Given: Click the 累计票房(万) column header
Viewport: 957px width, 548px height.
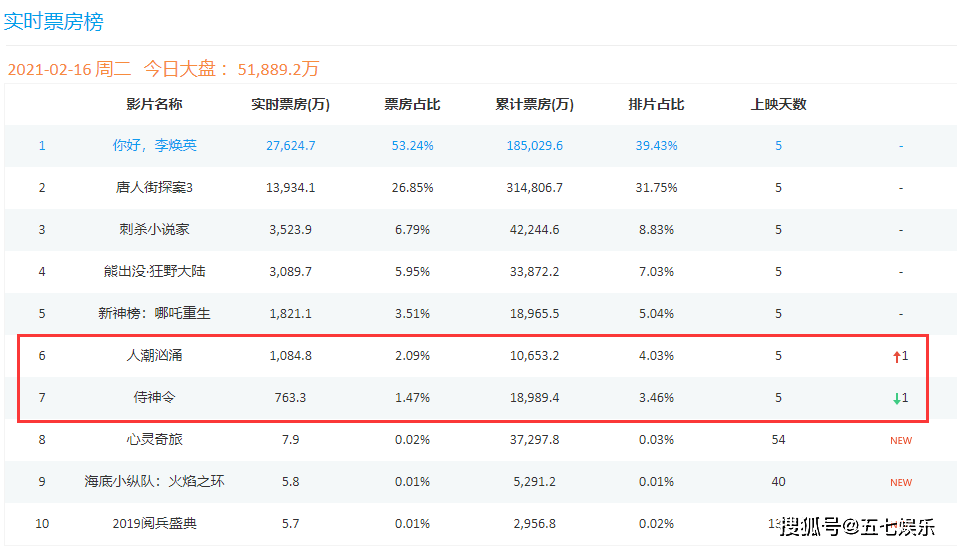Looking at the screenshot, I should point(535,104).
